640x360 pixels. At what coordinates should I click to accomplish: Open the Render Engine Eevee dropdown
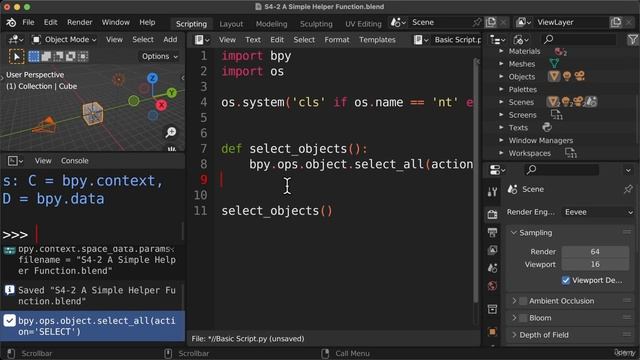598,212
